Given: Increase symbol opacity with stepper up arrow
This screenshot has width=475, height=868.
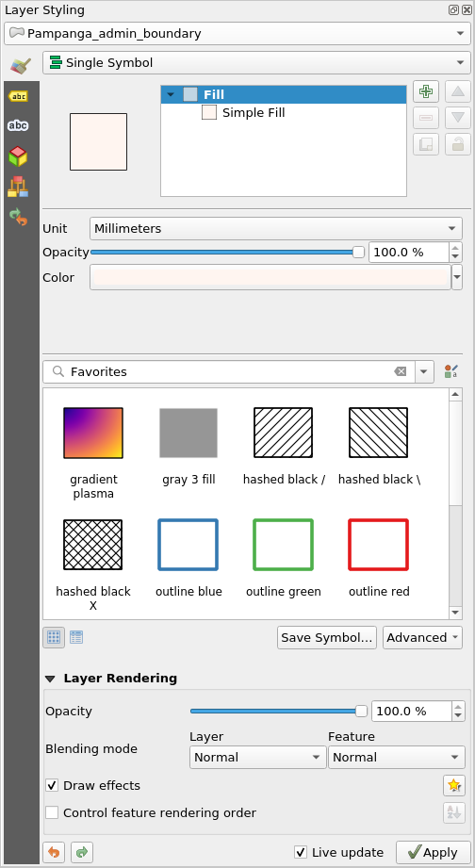Looking at the screenshot, I should [455, 248].
